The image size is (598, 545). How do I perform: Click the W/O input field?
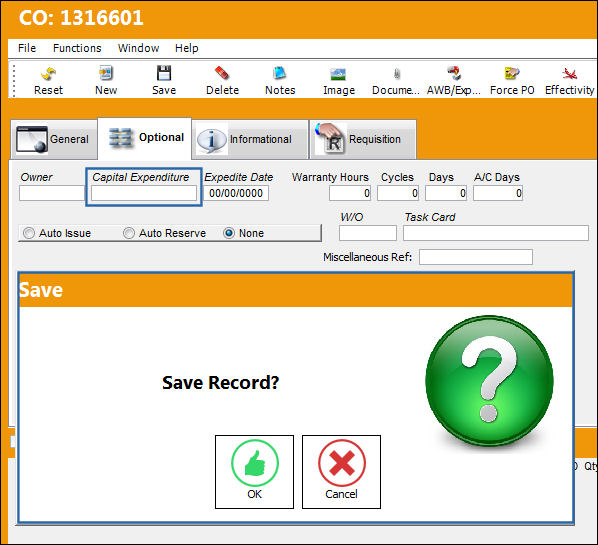tap(368, 233)
